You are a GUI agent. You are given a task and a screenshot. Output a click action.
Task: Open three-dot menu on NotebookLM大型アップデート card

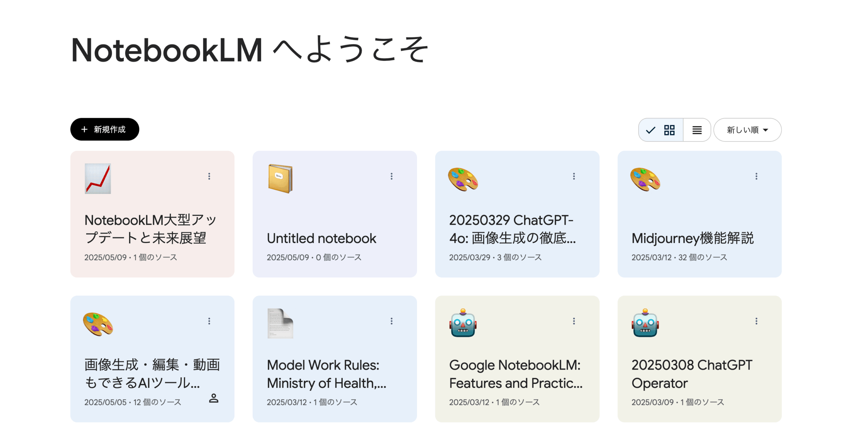209,176
